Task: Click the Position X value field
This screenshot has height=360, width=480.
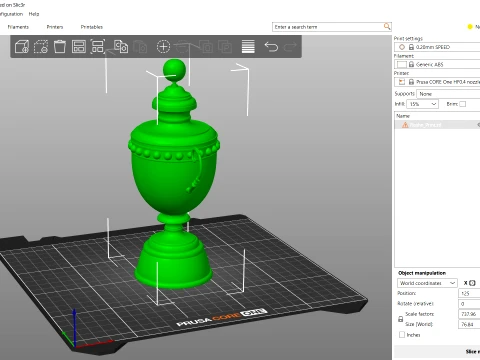Action: pyautogui.click(x=469, y=293)
